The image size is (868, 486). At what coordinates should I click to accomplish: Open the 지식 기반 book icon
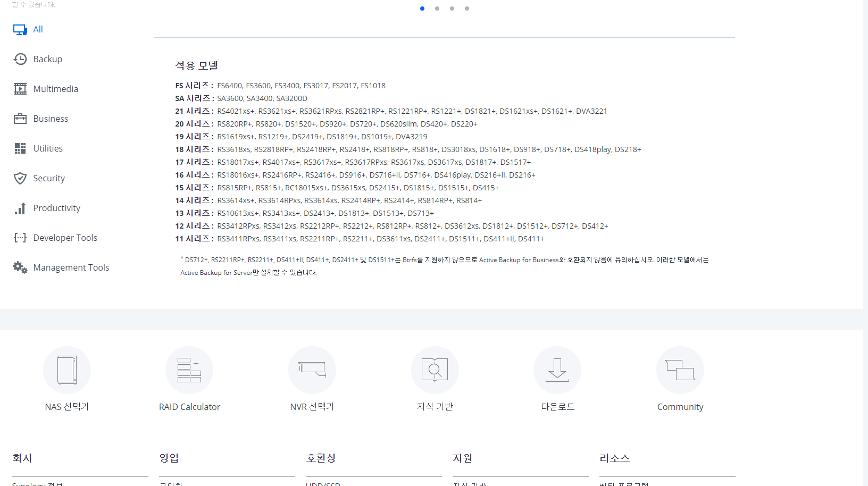tap(435, 370)
